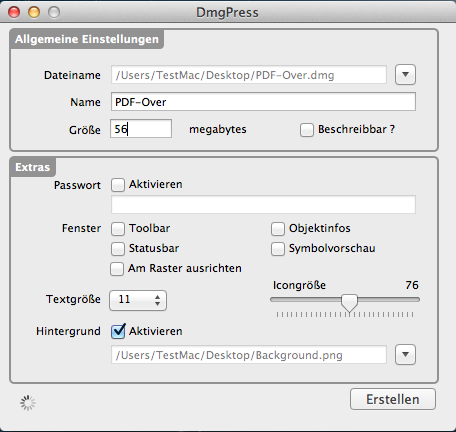Open the Hintergrund image chooser dropdown arrow
This screenshot has height=432, width=456.
(x=405, y=354)
